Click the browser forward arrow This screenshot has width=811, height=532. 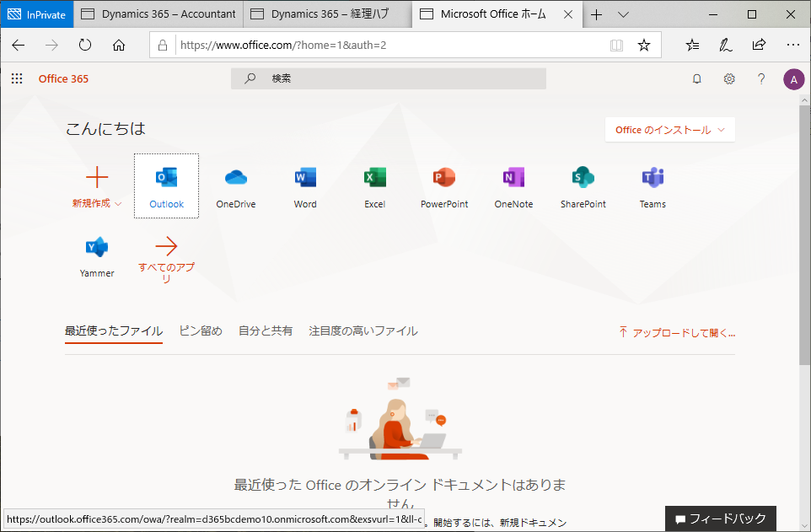coord(51,45)
